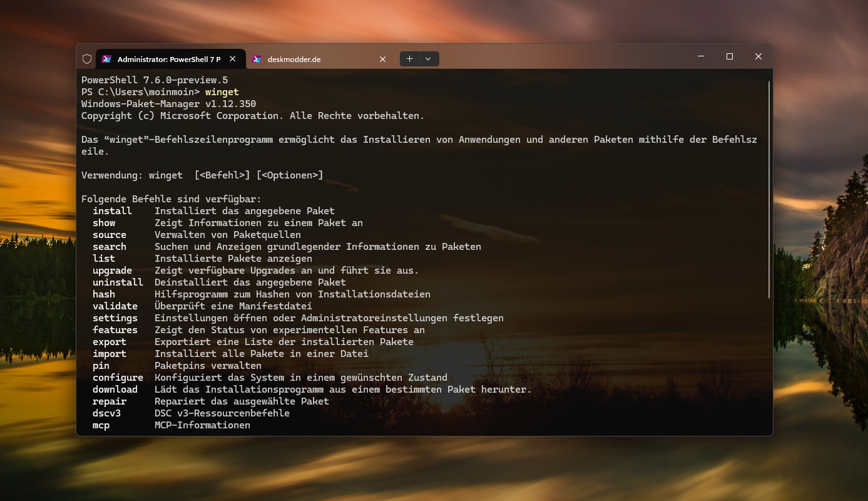Expand the new tab profile dropdown

(428, 59)
